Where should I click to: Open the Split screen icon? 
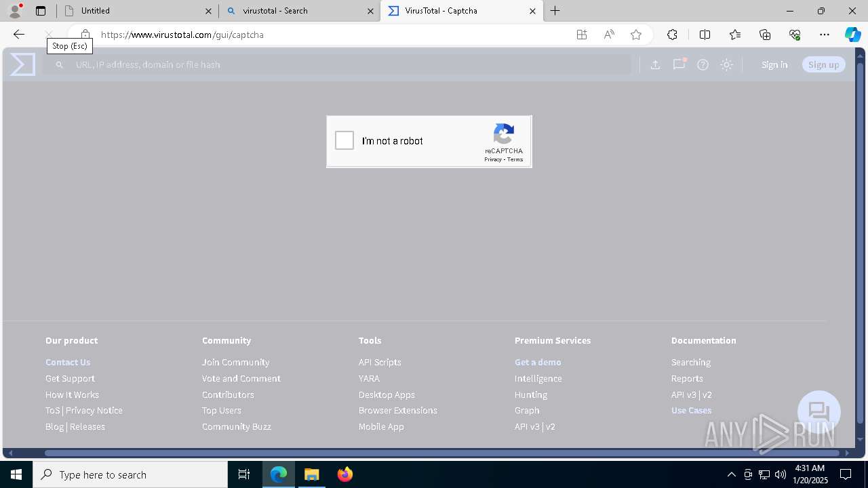(x=705, y=35)
